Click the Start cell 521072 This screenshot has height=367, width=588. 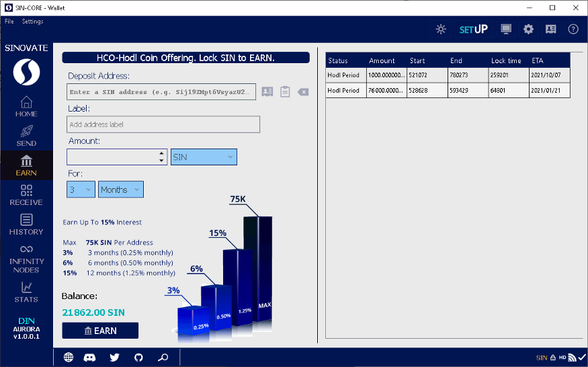(427, 75)
